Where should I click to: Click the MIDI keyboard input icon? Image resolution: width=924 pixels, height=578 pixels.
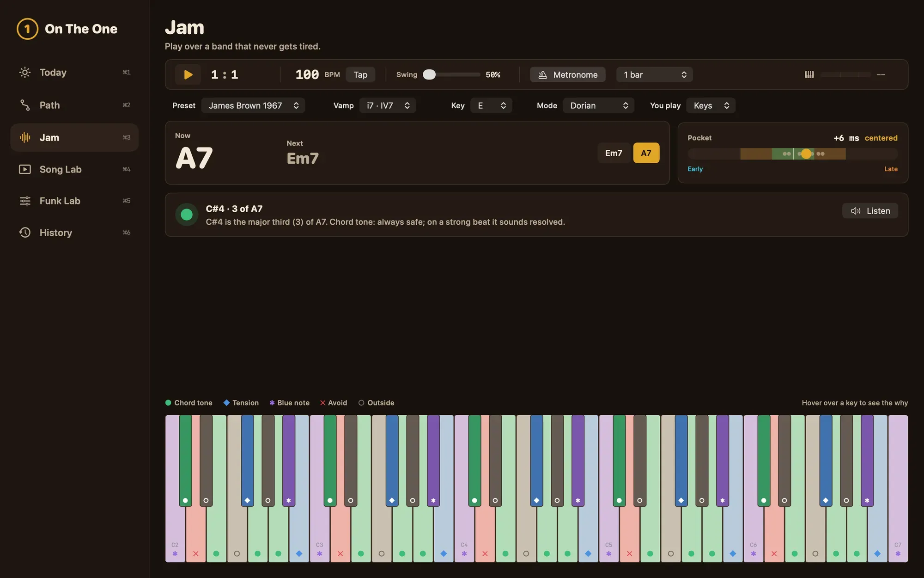[x=809, y=74]
